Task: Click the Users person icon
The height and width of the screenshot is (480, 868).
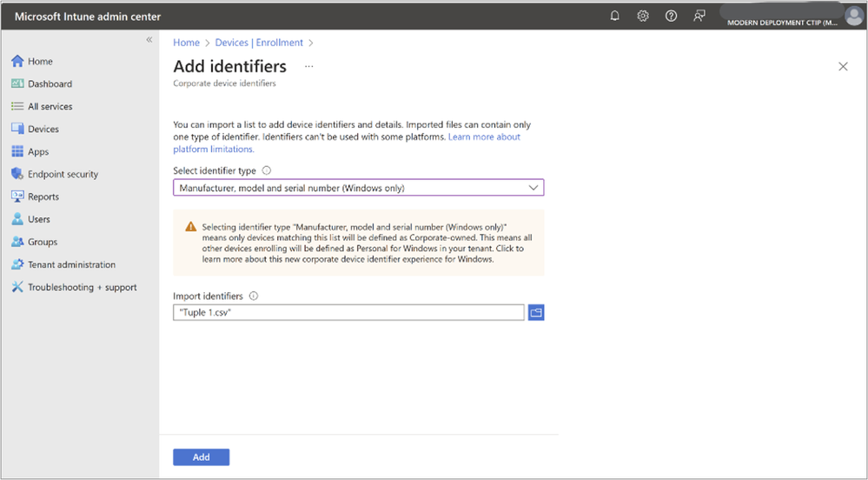Action: click(17, 219)
